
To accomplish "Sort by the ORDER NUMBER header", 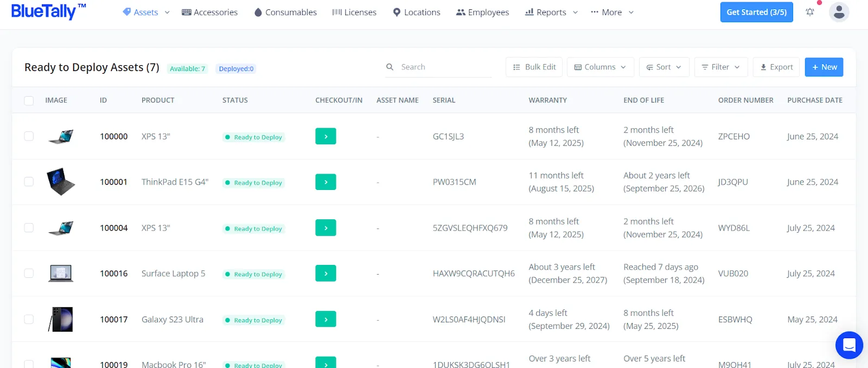I will pyautogui.click(x=746, y=100).
